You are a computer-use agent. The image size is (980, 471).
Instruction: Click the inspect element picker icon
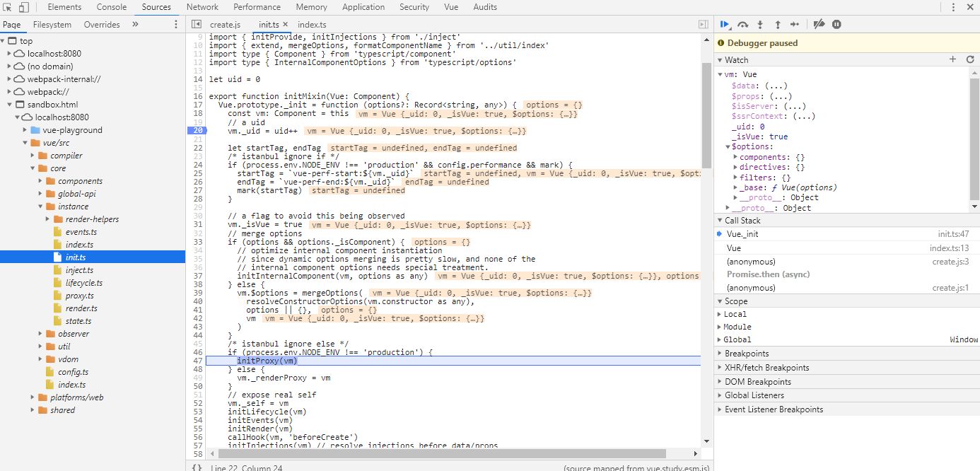click(x=8, y=7)
